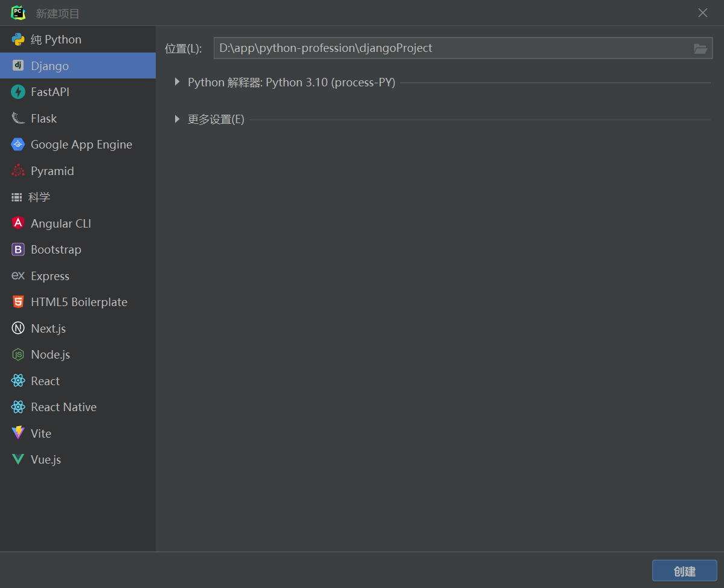Browse for folder in location field
724x588 pixels.
point(700,48)
